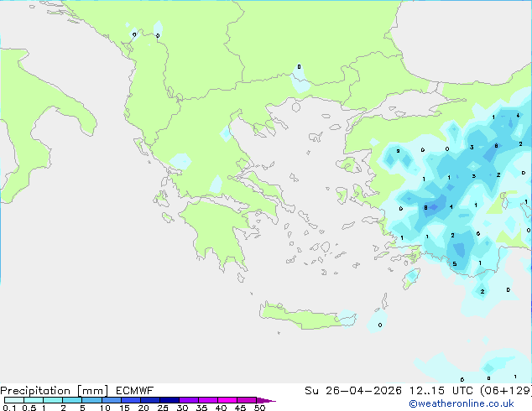This screenshot has width=532, height=411.
Task: Select the 40 mm magenta legend swatch
Action: pos(227,400)
